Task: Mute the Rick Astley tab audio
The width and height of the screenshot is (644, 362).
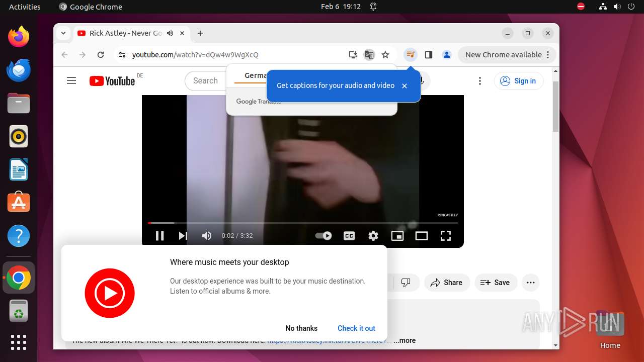Action: coord(170,33)
